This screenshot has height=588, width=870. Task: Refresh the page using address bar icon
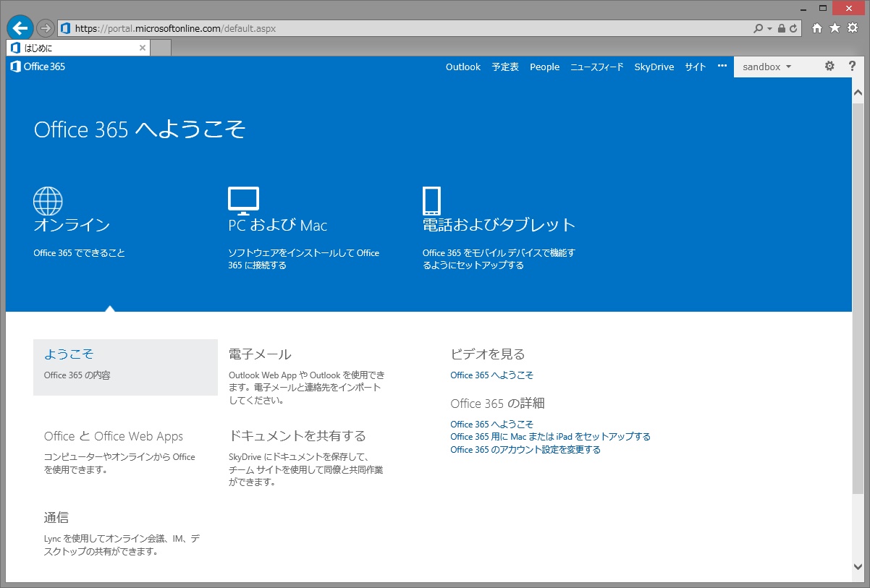794,29
